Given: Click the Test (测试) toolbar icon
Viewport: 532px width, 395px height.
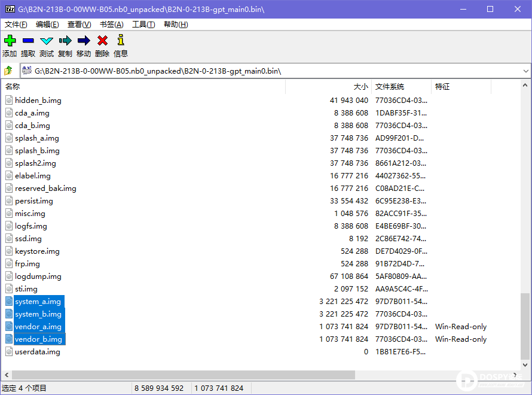Looking at the screenshot, I should click(47, 41).
